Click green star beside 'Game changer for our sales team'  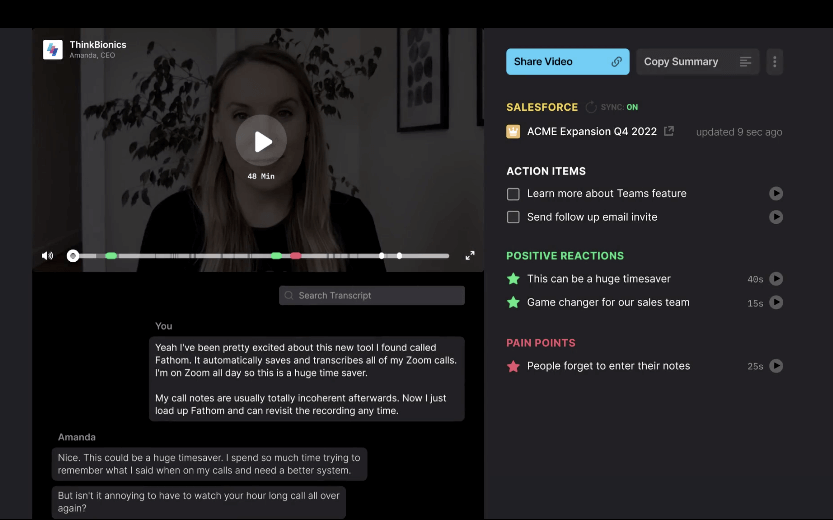pyautogui.click(x=513, y=302)
